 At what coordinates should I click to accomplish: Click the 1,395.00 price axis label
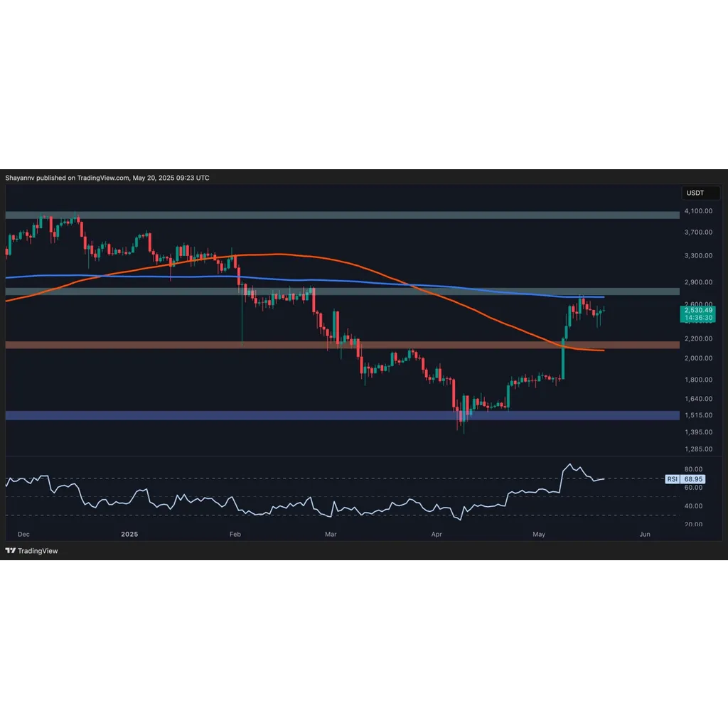pyautogui.click(x=698, y=432)
